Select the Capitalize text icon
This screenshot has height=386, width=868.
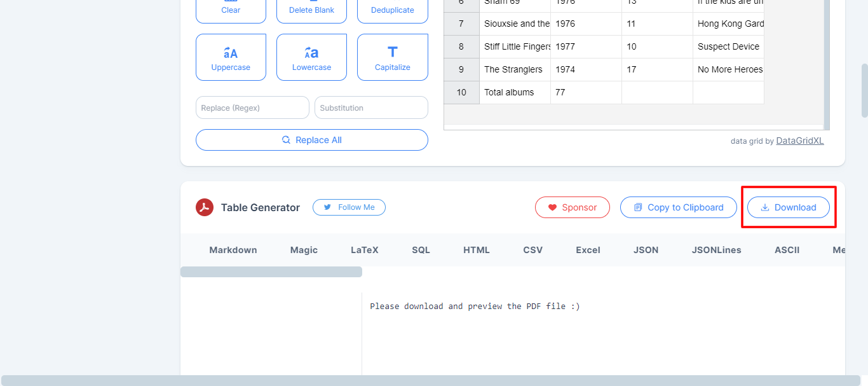point(392,52)
